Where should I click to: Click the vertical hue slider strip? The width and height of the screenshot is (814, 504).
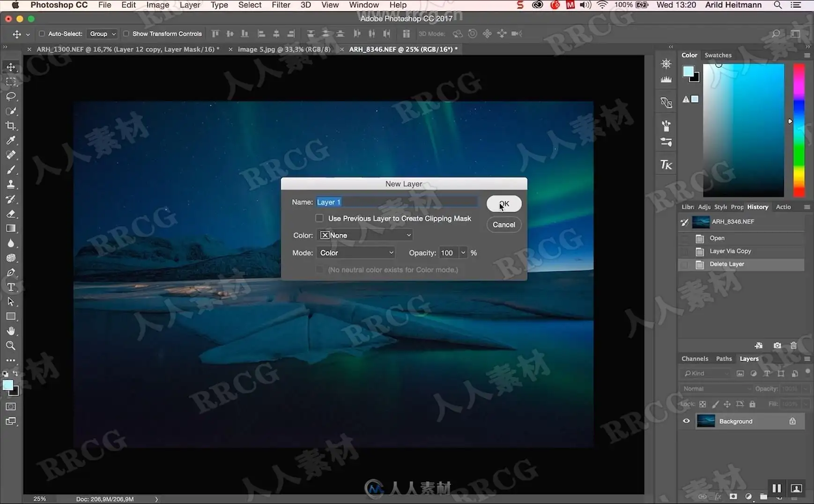799,130
